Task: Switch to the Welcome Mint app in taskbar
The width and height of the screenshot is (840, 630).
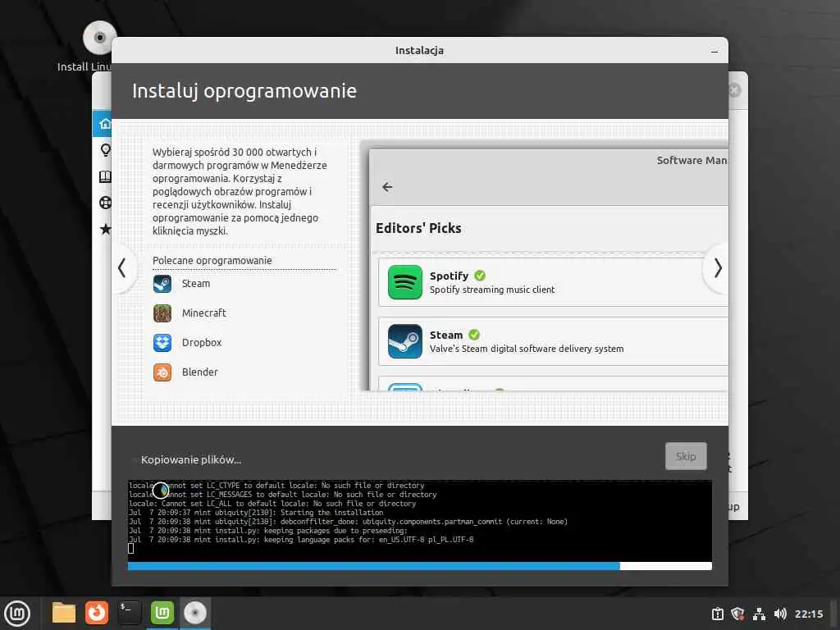Action: coord(162,613)
